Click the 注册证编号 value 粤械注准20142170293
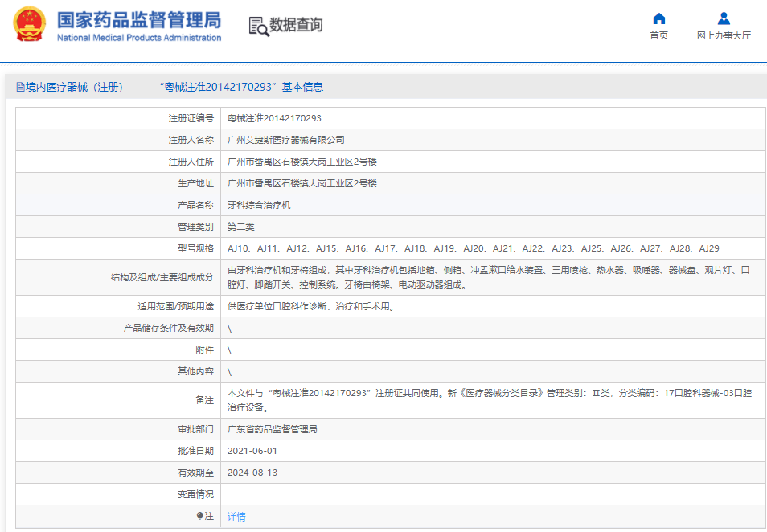The width and height of the screenshot is (767, 532). pos(274,117)
